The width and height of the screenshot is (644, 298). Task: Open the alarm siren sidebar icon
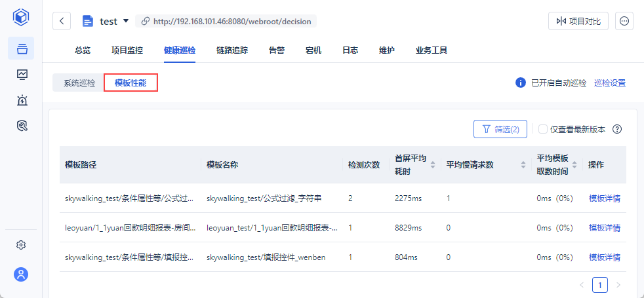point(22,100)
